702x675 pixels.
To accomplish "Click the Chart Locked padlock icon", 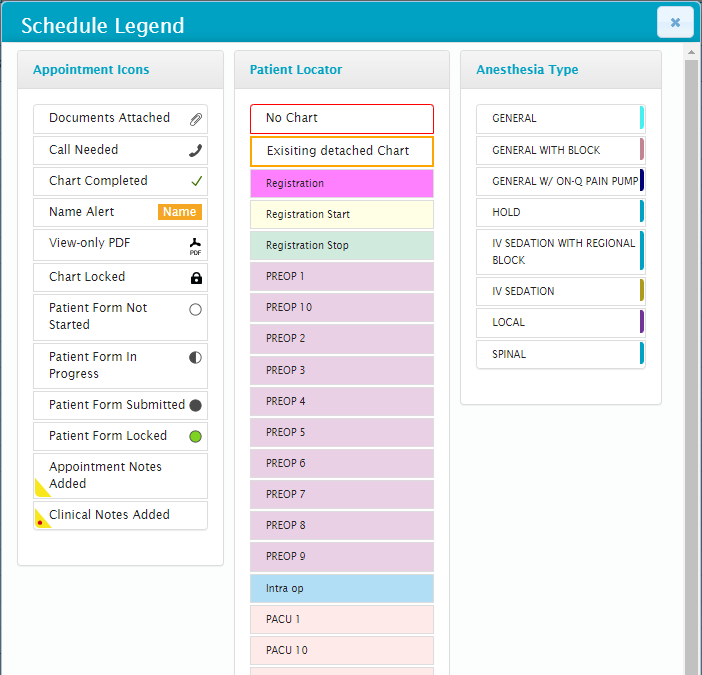I will click(196, 278).
